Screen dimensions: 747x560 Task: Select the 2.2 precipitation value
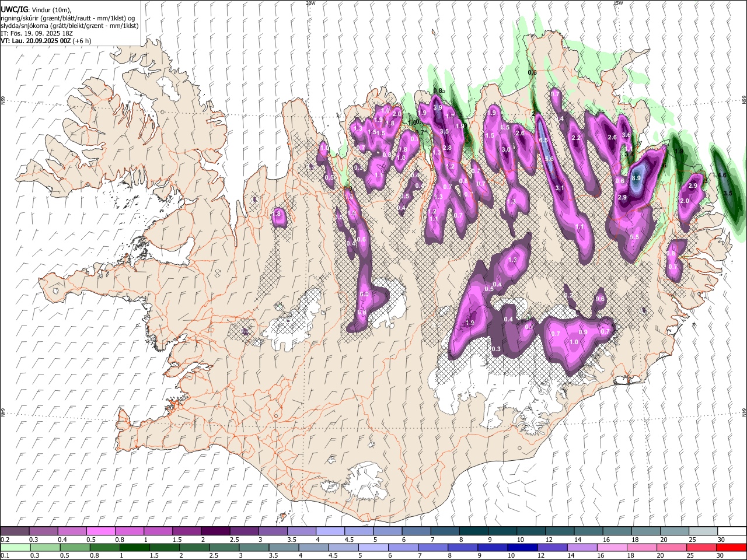576,138
